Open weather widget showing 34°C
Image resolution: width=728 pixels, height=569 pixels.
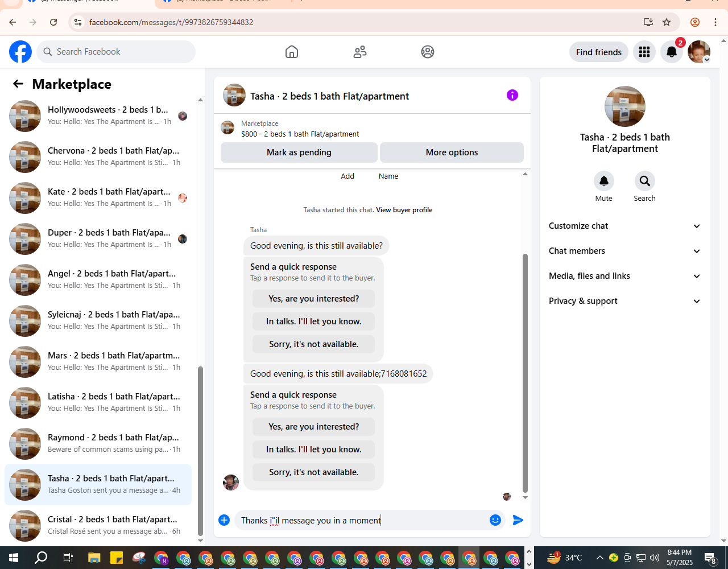(564, 558)
